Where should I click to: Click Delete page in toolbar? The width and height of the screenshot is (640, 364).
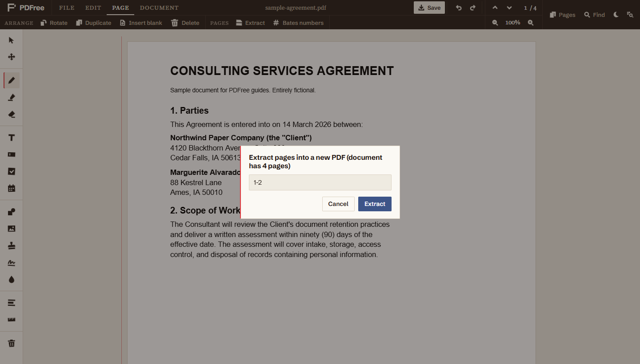click(185, 23)
